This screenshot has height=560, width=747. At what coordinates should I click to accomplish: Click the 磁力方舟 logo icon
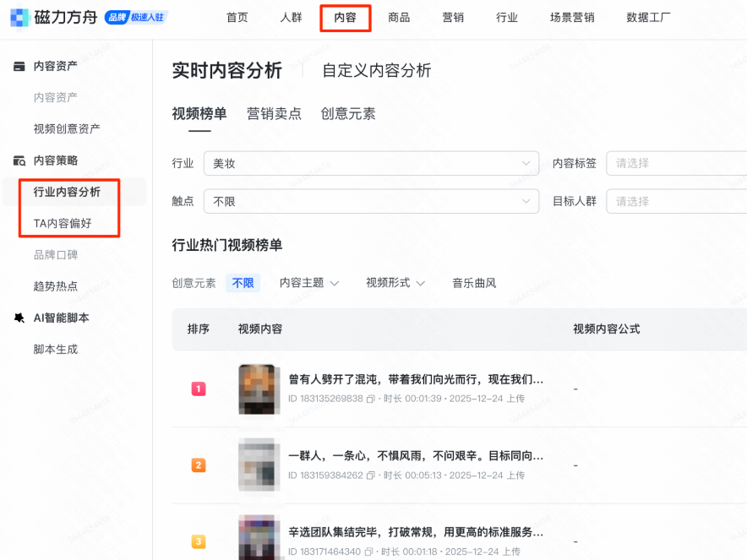click(19, 17)
